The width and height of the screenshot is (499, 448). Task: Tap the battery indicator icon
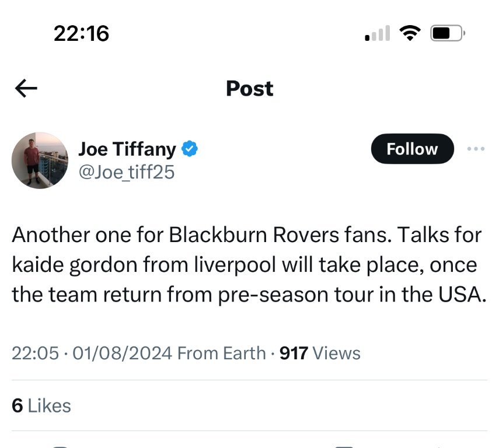[446, 34]
